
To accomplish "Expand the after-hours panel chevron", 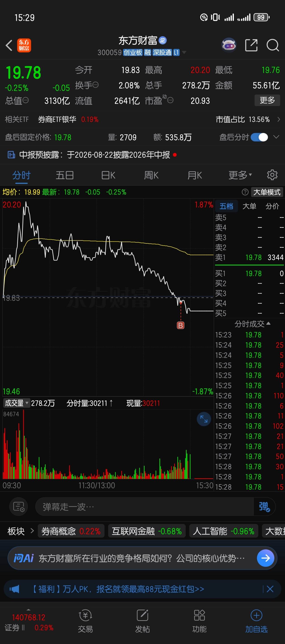I will (276, 137).
